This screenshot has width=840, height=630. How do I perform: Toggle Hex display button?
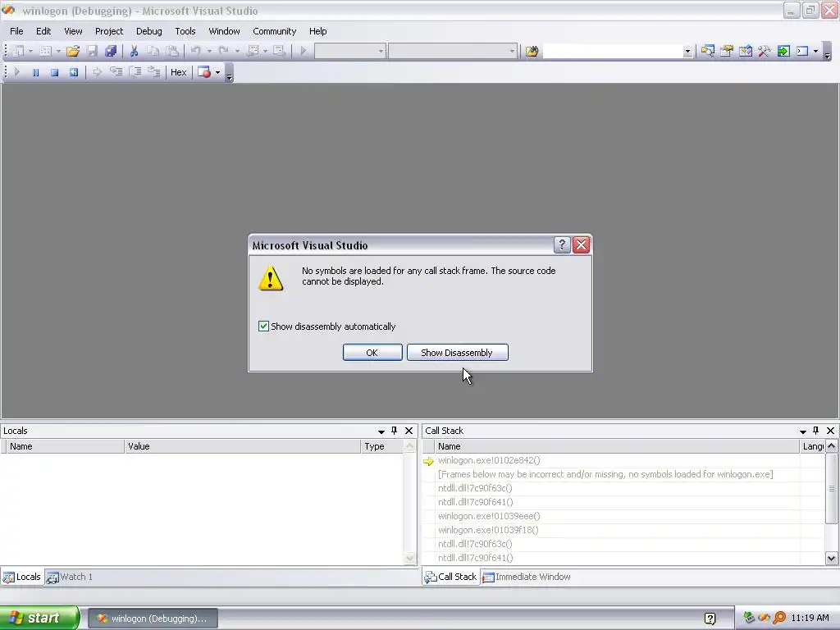coord(178,72)
